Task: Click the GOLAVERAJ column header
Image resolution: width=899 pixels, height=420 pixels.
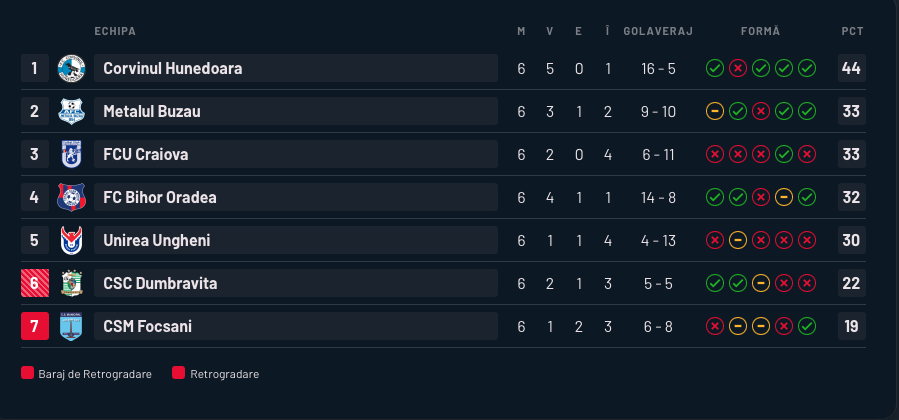Action: [x=658, y=31]
